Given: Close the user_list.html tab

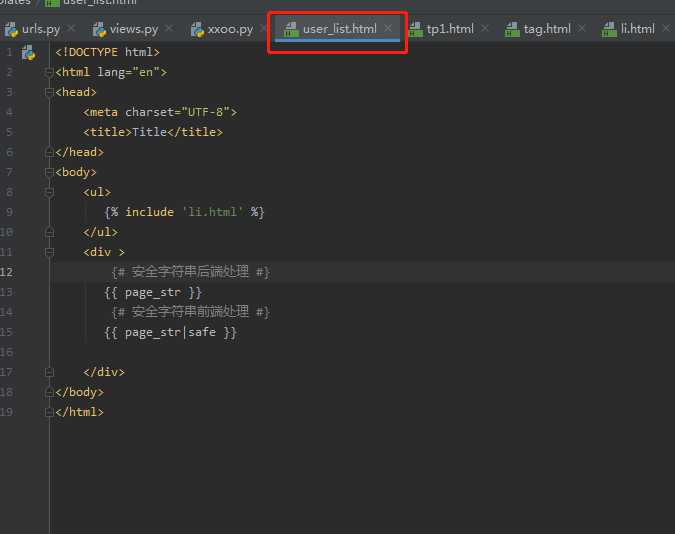Looking at the screenshot, I should [x=388, y=28].
